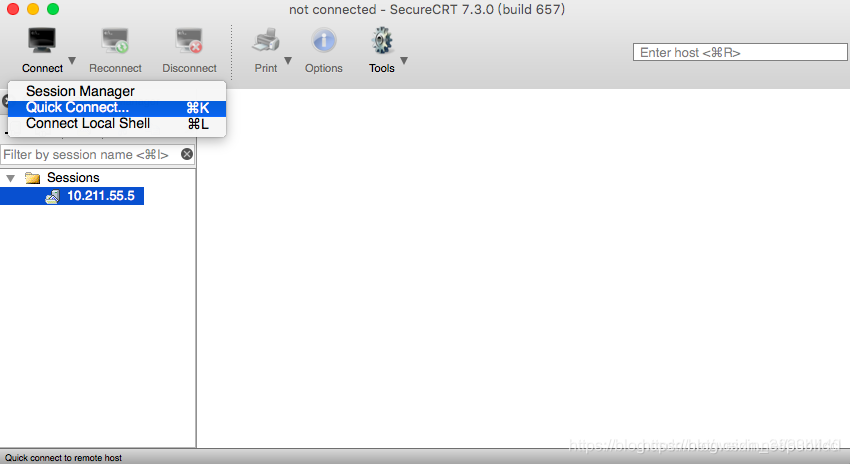Click the 10.211.55.5 session icon
The image size is (850, 464).
click(53, 196)
